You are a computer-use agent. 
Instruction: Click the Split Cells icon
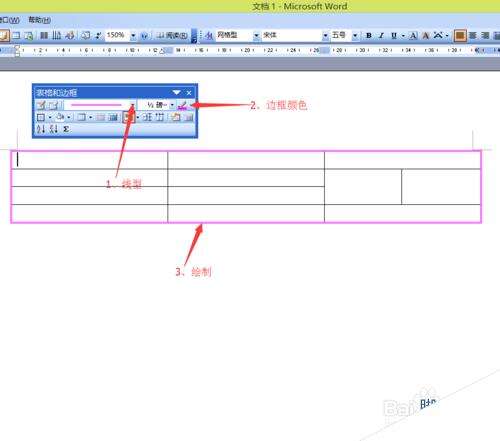(113, 117)
